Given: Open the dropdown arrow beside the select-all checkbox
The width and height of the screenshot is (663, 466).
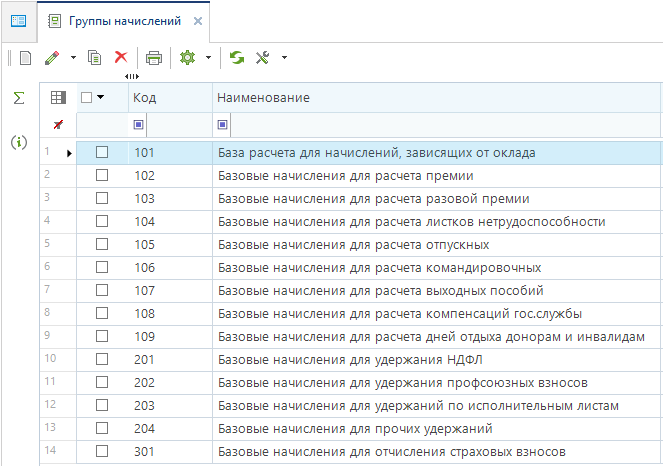Looking at the screenshot, I should 100,97.
